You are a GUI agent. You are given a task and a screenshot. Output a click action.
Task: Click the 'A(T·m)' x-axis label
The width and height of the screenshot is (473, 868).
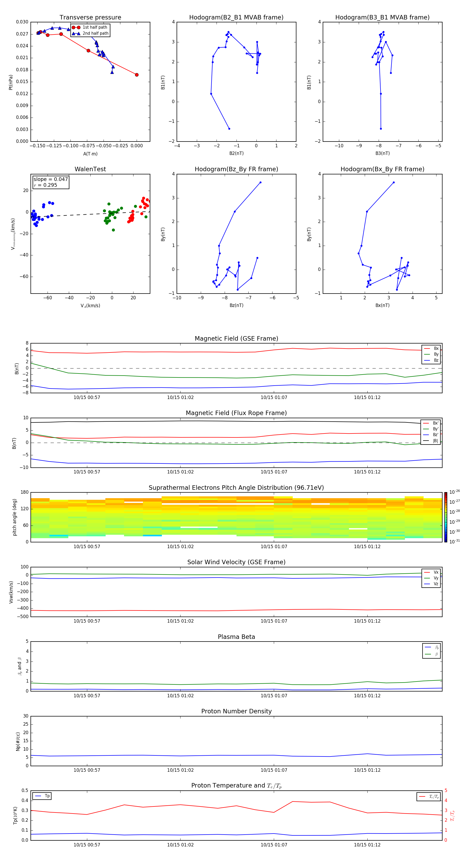tap(90, 154)
